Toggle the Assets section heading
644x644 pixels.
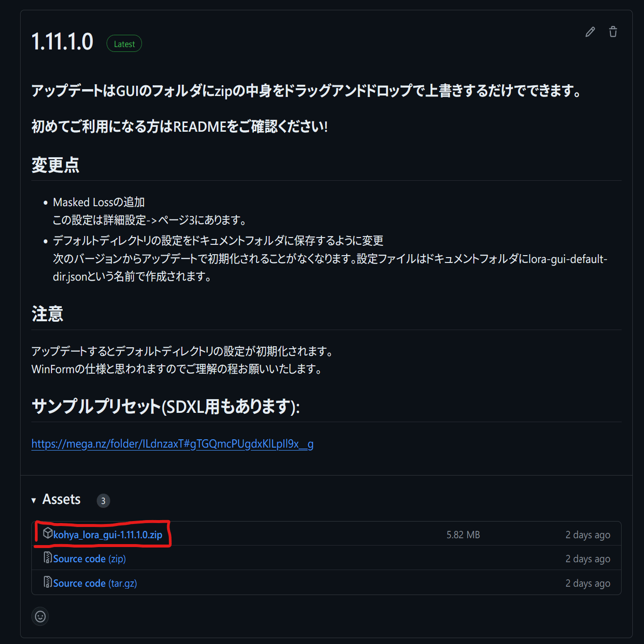coord(61,500)
